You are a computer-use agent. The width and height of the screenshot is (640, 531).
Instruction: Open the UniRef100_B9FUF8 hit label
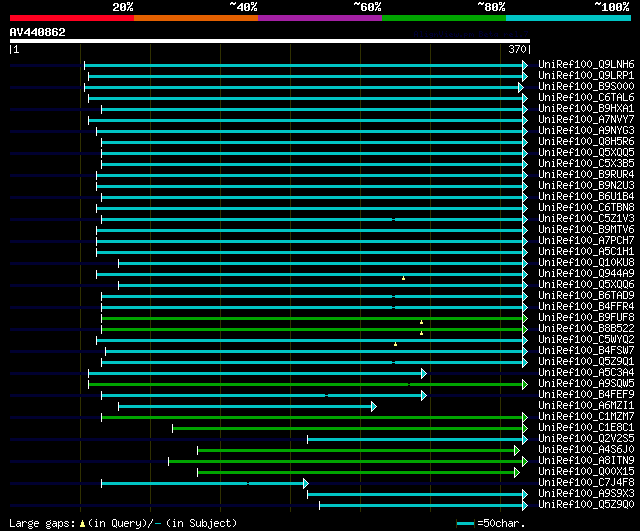586,318
